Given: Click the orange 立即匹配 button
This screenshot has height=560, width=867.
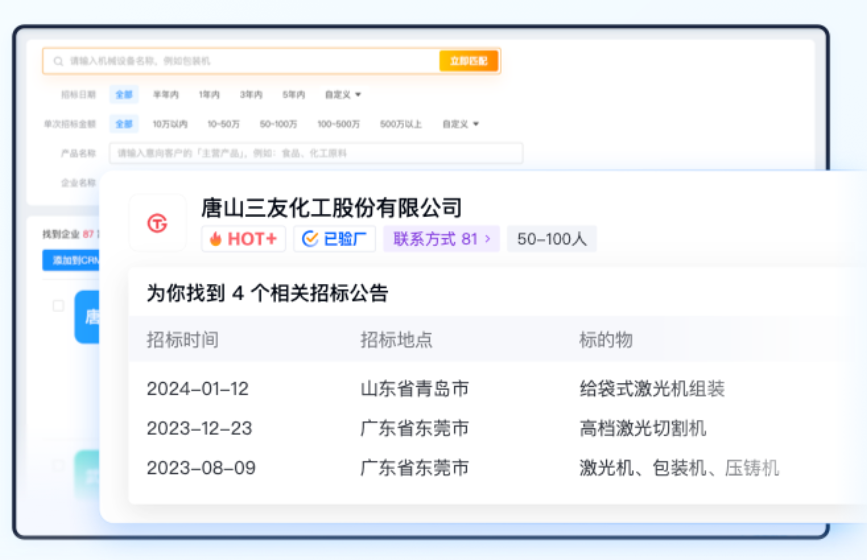Looking at the screenshot, I should click(468, 61).
